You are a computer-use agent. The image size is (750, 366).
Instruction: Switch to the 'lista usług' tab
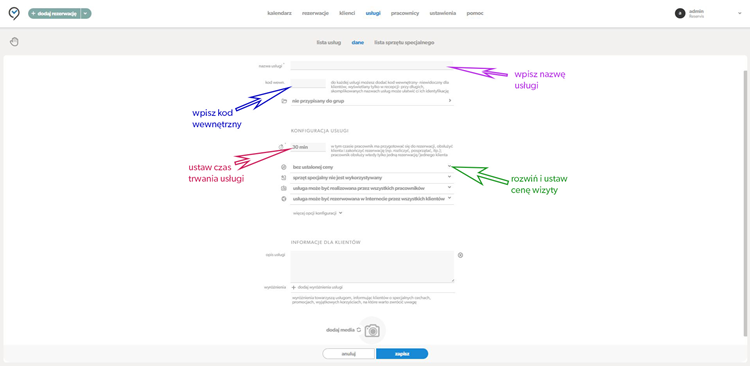click(x=329, y=43)
